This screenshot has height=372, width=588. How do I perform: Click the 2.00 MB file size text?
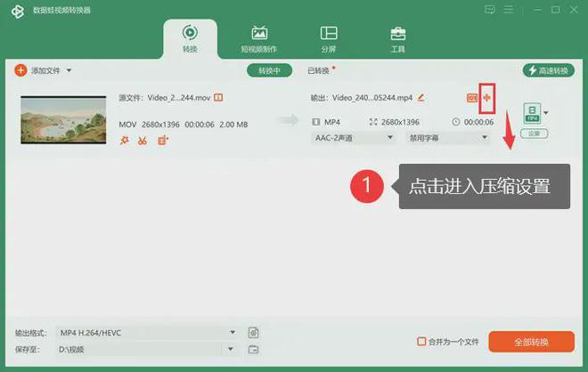point(233,125)
